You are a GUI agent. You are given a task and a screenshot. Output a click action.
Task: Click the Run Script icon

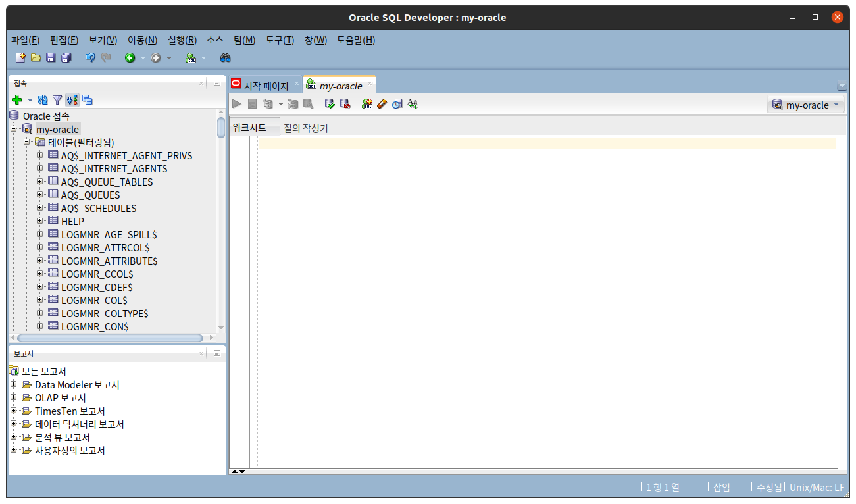pyautogui.click(x=252, y=104)
